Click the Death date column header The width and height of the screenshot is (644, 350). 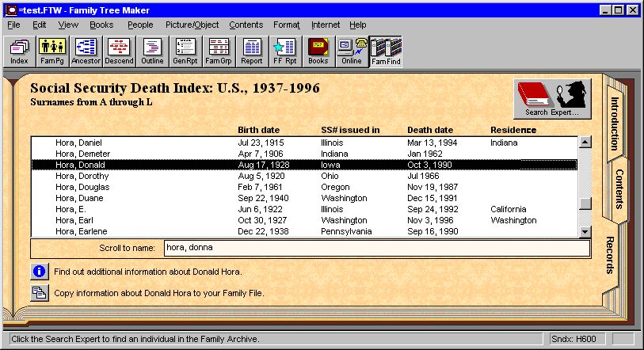coord(430,130)
